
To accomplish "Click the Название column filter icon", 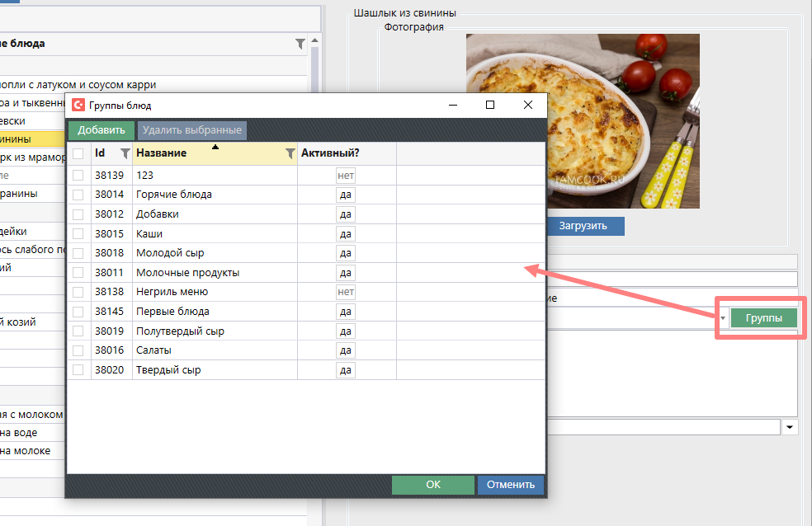I will [x=290, y=153].
